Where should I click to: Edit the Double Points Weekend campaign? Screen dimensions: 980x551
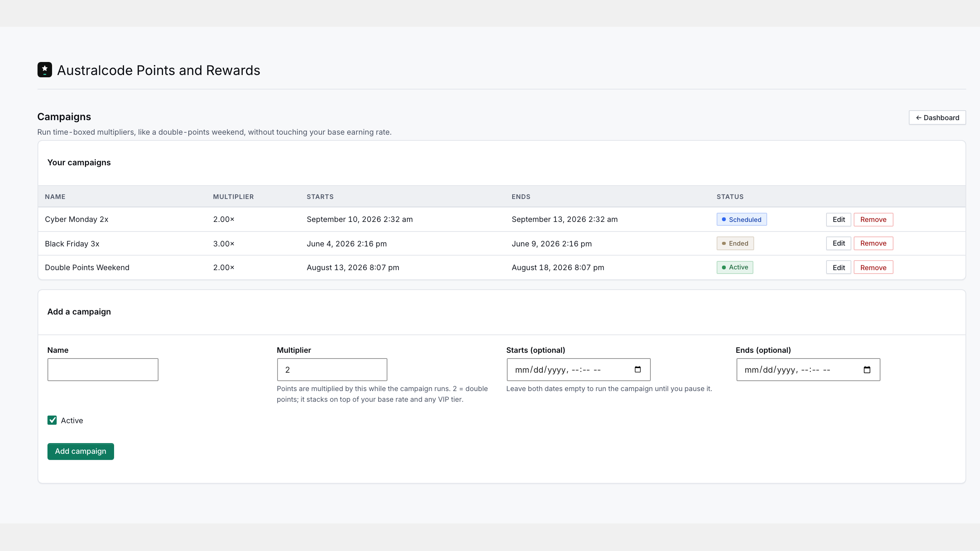[x=838, y=267]
